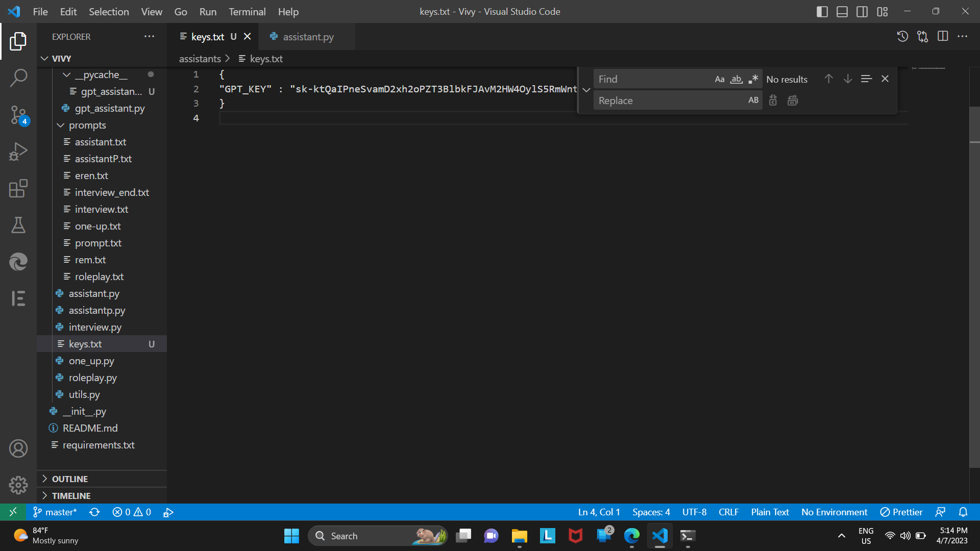Click the next match arrow in Find widget
The width and height of the screenshot is (980, 551).
(x=848, y=79)
